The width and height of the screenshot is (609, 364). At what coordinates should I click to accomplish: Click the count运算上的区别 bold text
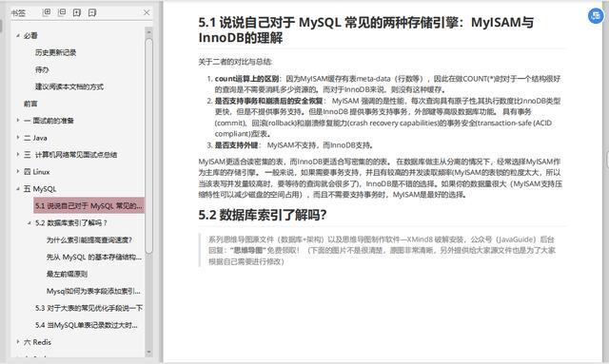tap(246, 79)
